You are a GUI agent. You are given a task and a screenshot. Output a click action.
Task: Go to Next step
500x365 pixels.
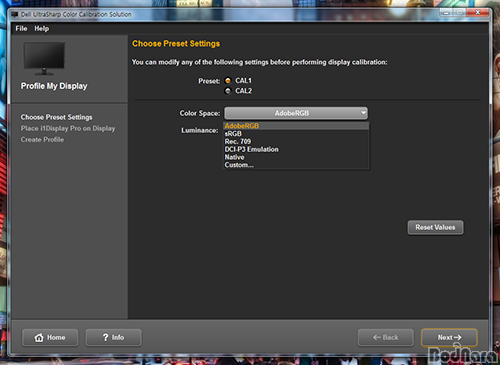tap(449, 338)
